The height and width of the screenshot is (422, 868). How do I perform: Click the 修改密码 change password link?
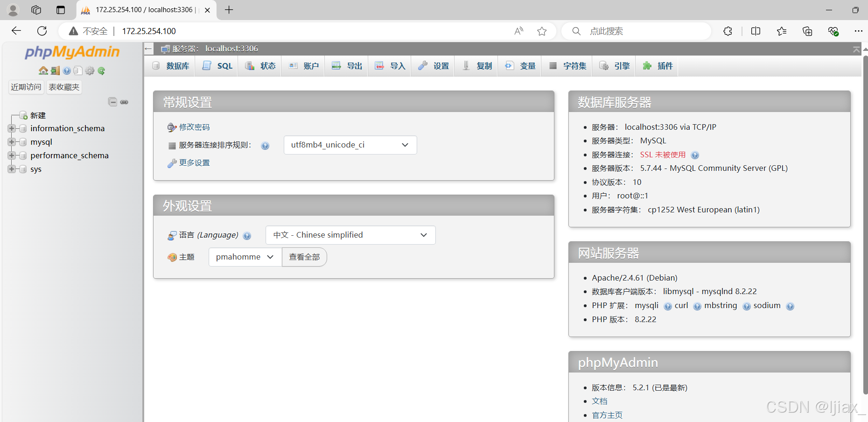point(194,127)
